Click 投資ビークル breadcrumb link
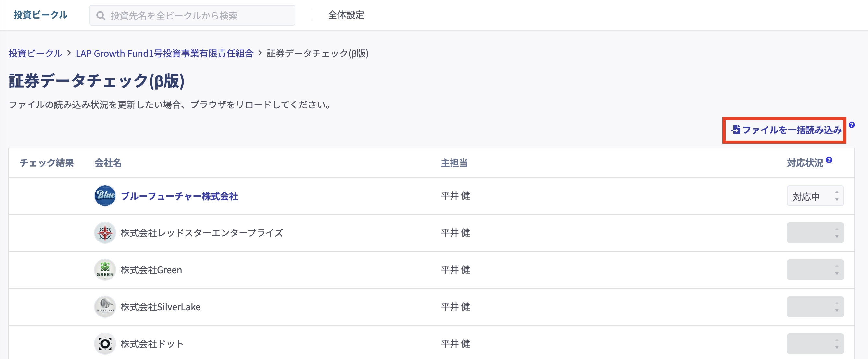Screen dimensions: 868x359 point(35,54)
